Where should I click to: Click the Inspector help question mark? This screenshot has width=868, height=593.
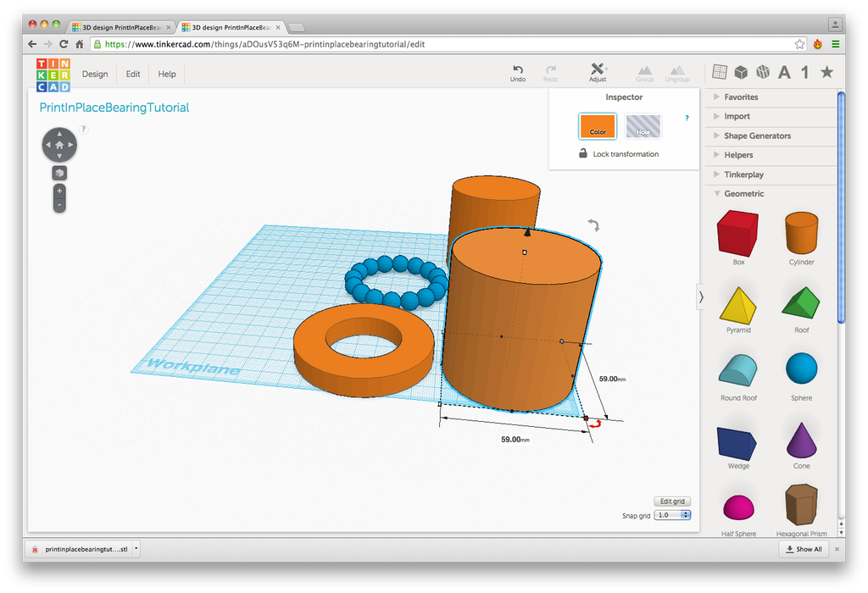pos(687,118)
